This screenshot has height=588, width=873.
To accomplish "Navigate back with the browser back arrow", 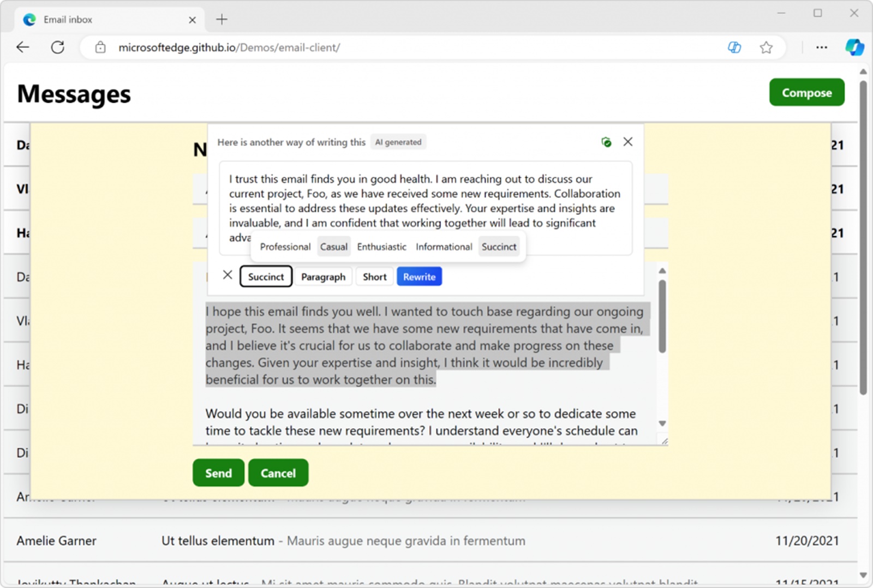I will (22, 47).
